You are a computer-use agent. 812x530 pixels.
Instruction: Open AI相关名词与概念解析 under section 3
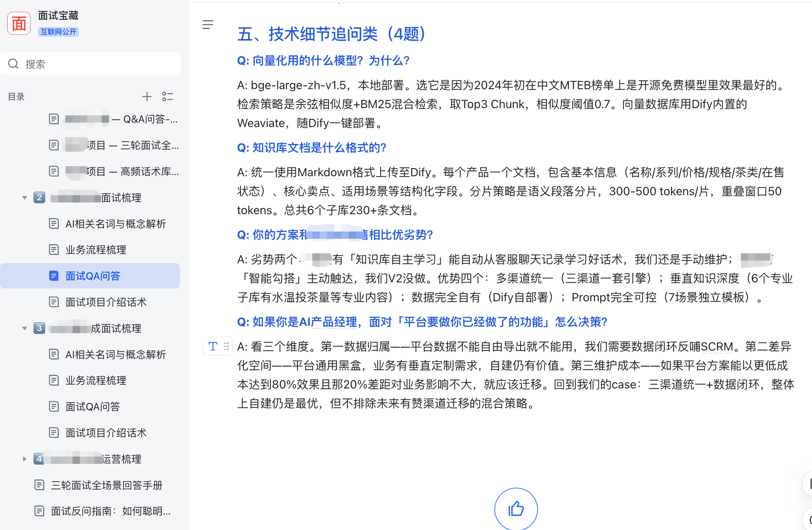pos(115,355)
